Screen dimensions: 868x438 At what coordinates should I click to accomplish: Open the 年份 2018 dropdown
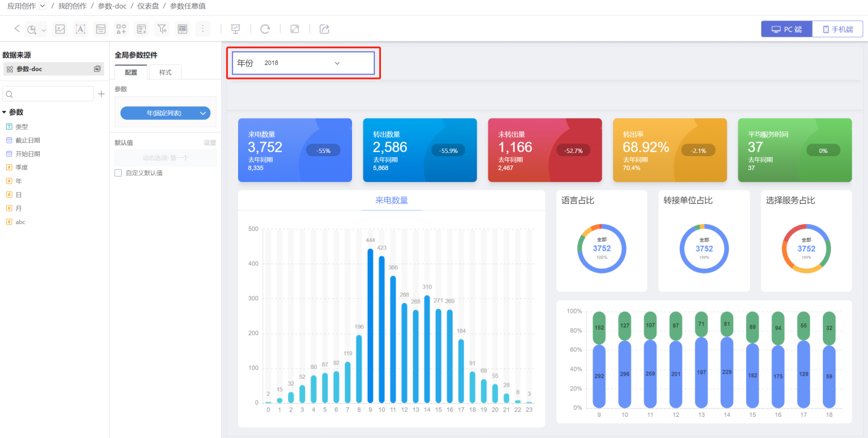(303, 63)
